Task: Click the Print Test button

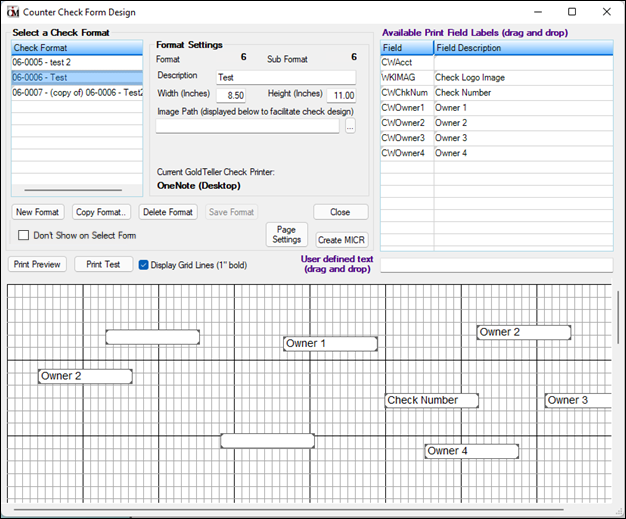Action: (x=103, y=264)
